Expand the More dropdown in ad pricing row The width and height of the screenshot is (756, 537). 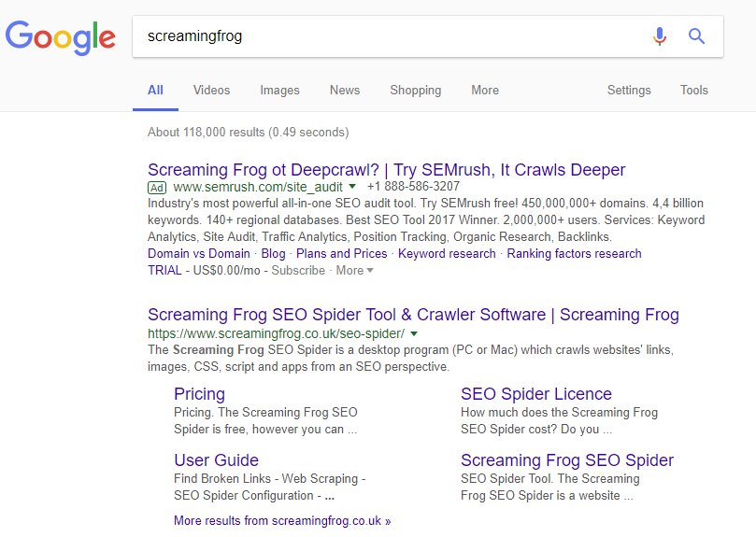coord(354,271)
